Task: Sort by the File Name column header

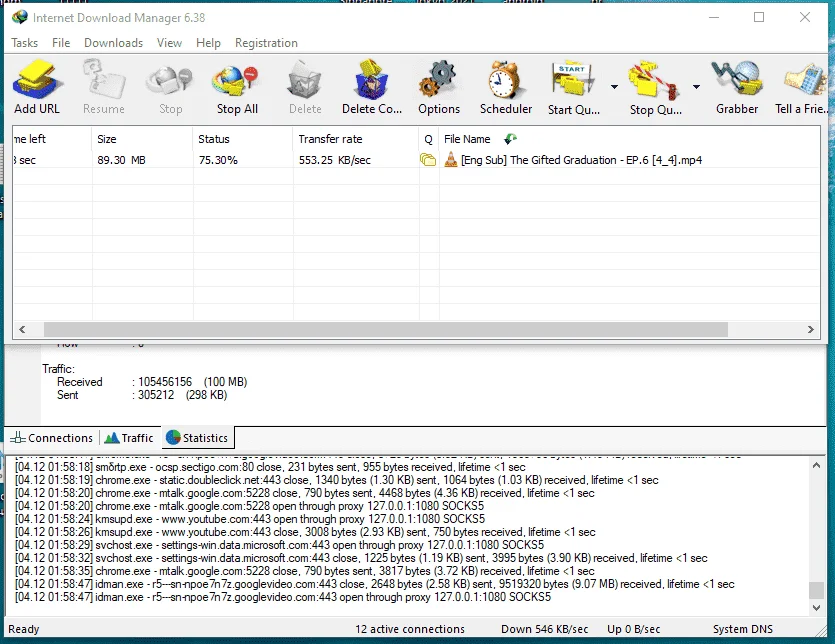Action: point(629,139)
